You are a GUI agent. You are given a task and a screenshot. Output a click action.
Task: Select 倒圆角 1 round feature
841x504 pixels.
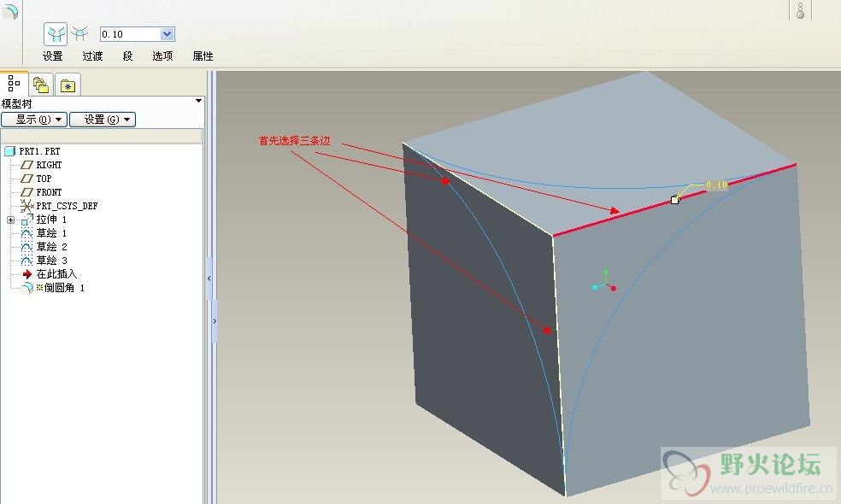(x=64, y=288)
